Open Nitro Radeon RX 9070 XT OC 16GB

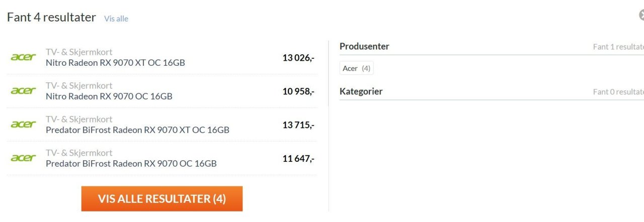(x=115, y=63)
